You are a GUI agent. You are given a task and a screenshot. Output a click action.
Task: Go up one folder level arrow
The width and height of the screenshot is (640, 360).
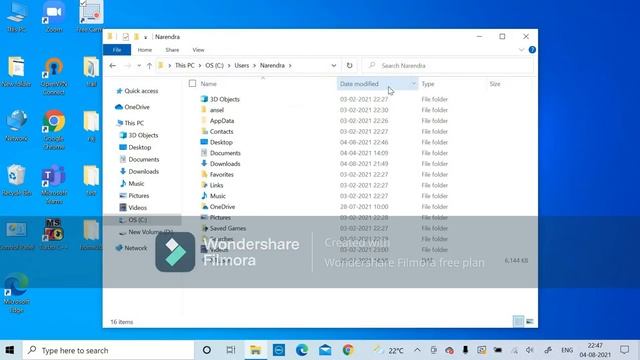[x=149, y=65]
